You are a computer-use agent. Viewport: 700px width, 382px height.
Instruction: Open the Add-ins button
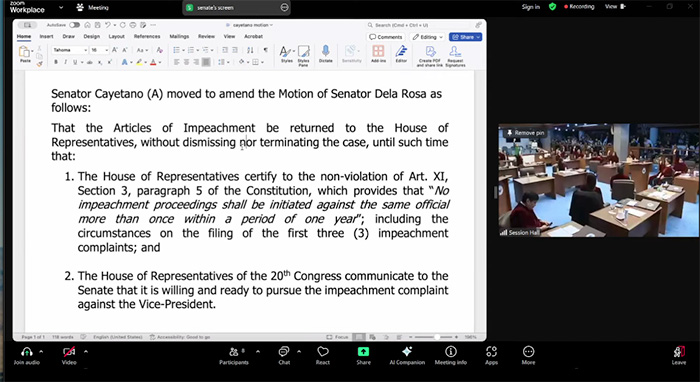pos(379,54)
